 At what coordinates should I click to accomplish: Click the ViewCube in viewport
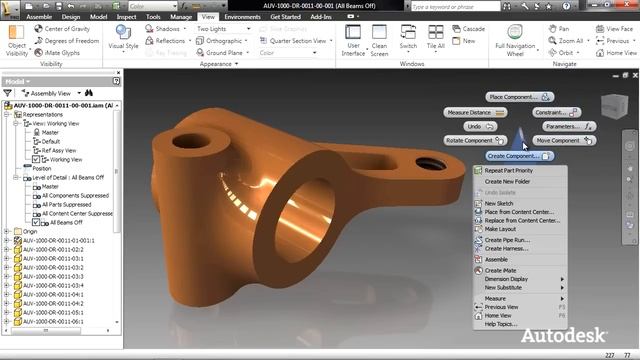(x=614, y=107)
